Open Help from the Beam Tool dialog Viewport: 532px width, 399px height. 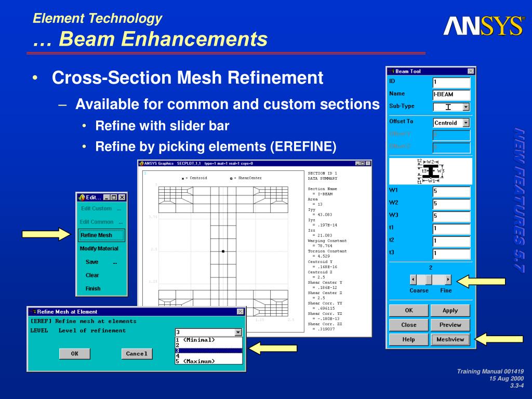click(408, 339)
